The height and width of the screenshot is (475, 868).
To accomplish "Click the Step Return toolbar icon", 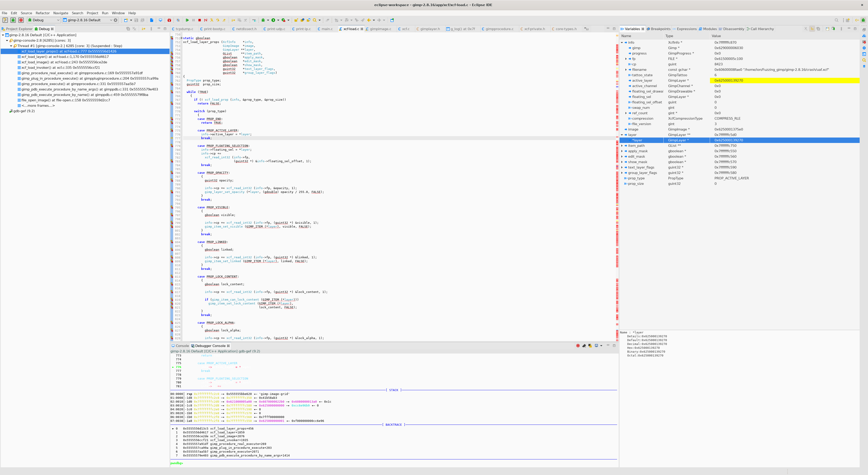I will click(x=224, y=20).
